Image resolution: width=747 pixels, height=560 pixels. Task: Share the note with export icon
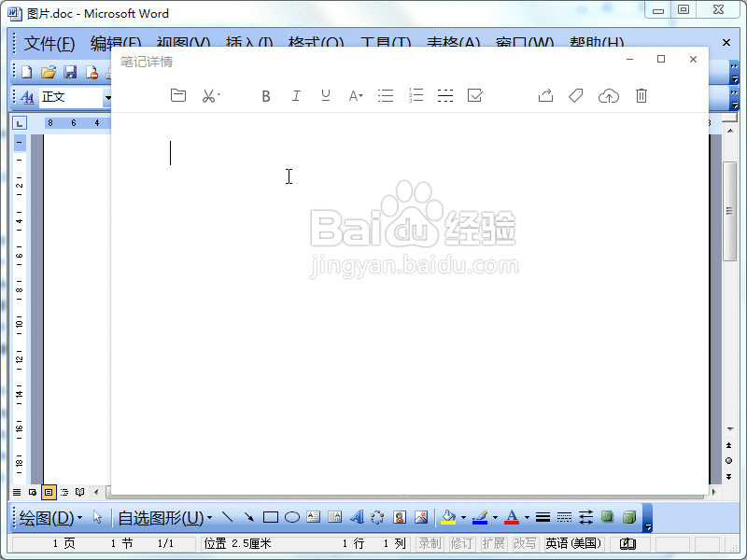(x=545, y=96)
